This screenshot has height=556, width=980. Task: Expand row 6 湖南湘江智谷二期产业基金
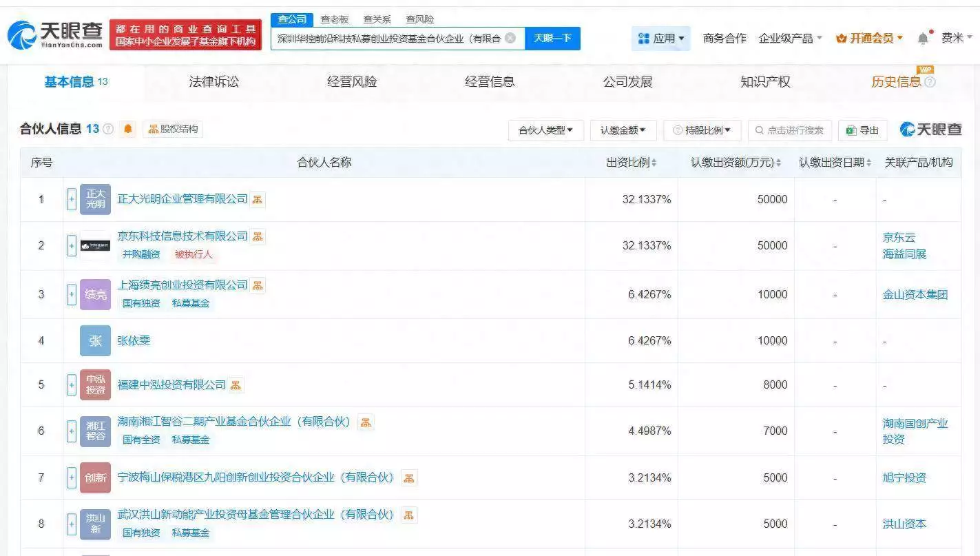tap(71, 431)
